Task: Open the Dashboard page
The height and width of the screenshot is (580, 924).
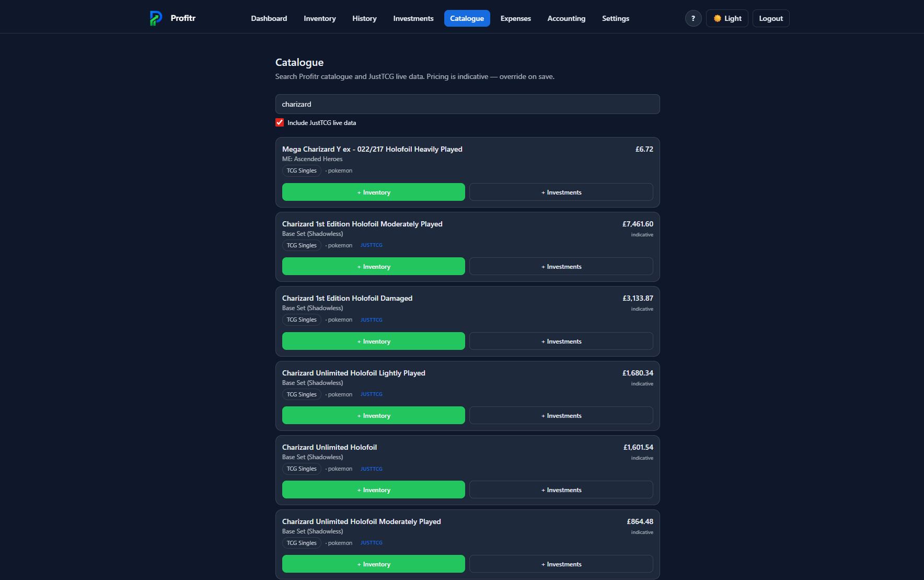Action: click(269, 18)
